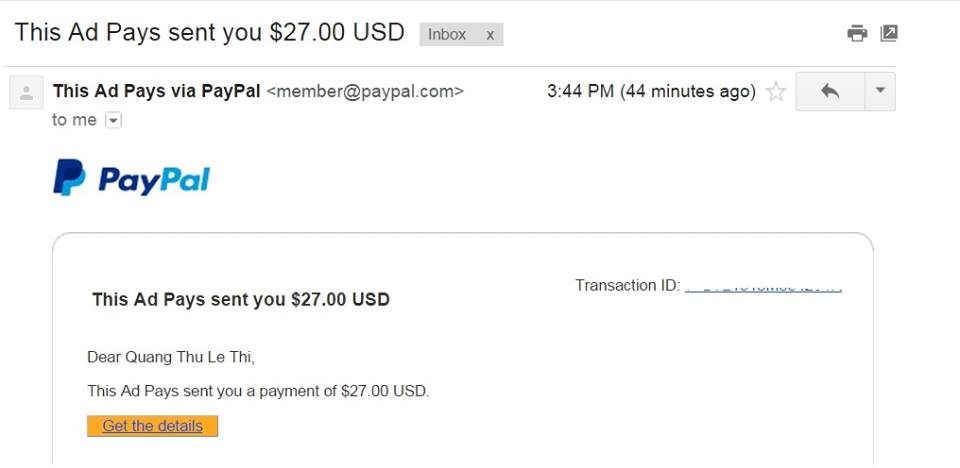
Task: Click the Inbox label tag
Action: click(x=447, y=35)
